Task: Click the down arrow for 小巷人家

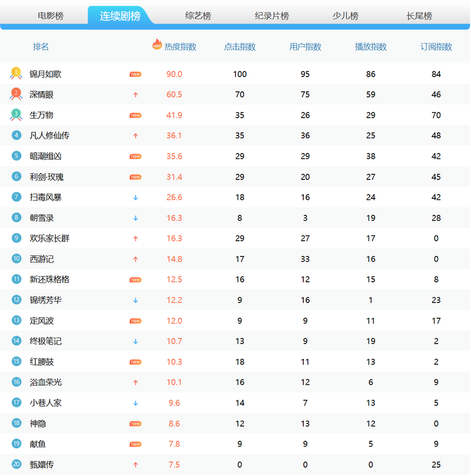Action: coord(135,403)
